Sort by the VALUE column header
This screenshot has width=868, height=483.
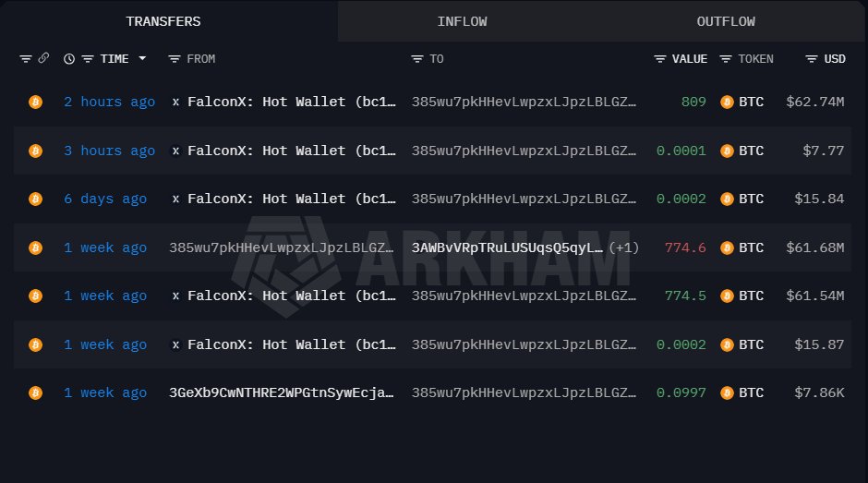coord(690,59)
